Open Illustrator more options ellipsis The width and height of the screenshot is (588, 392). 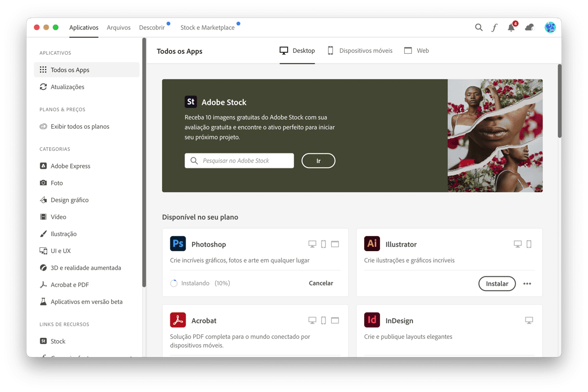click(x=527, y=284)
